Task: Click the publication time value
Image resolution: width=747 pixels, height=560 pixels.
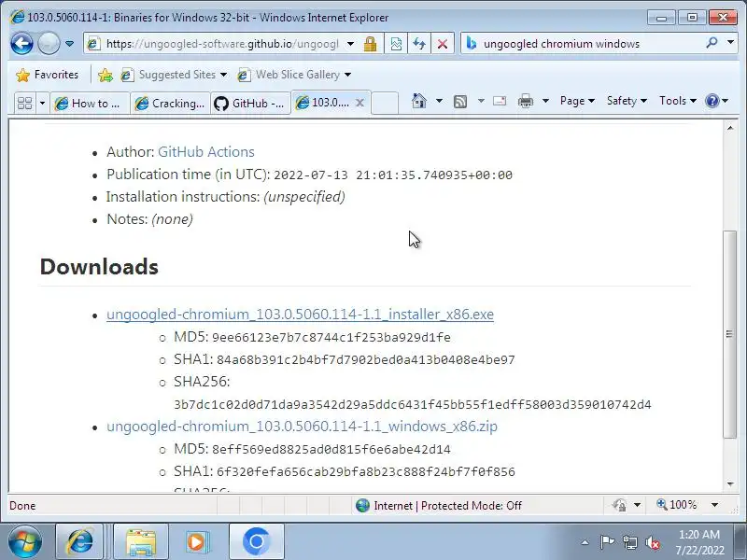Action: (x=393, y=175)
